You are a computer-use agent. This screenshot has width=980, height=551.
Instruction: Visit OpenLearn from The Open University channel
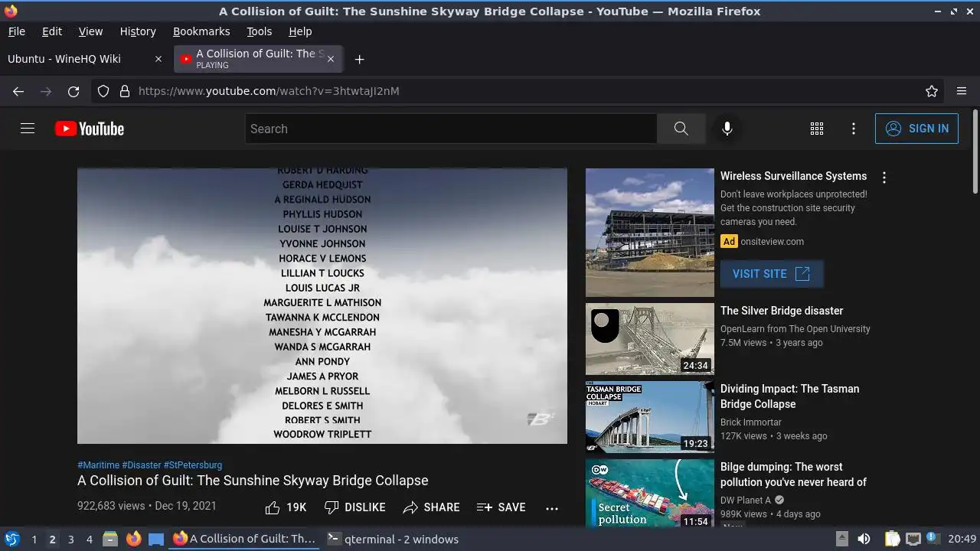coord(795,329)
